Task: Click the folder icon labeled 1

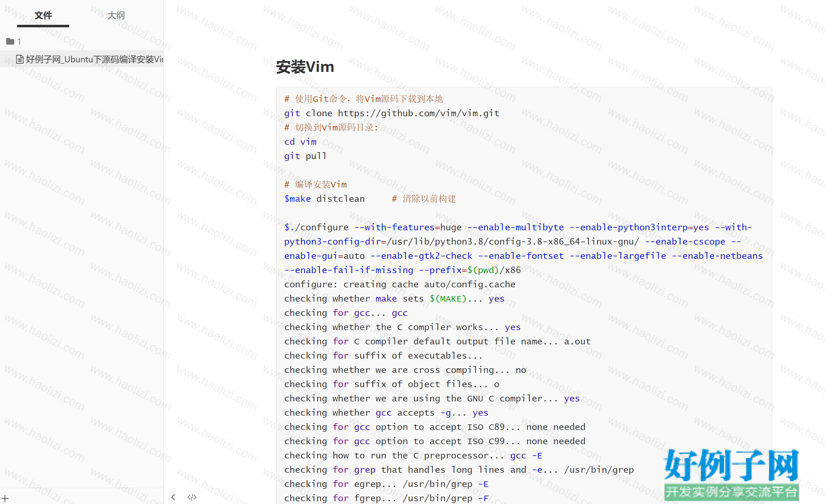Action: (x=10, y=42)
